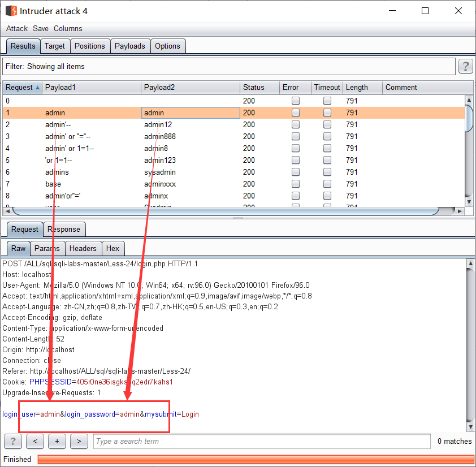This screenshot has height=467, width=476.
Task: Select row with payload admin123
Action: click(x=233, y=160)
